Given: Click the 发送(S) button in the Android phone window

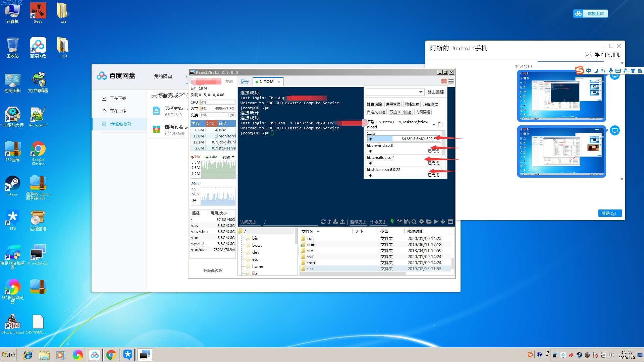Looking at the screenshot, I should pos(609,213).
